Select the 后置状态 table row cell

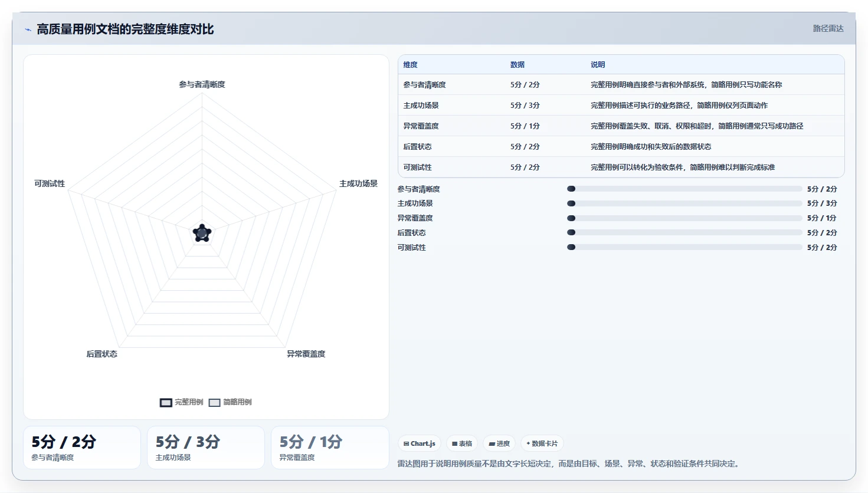point(417,147)
